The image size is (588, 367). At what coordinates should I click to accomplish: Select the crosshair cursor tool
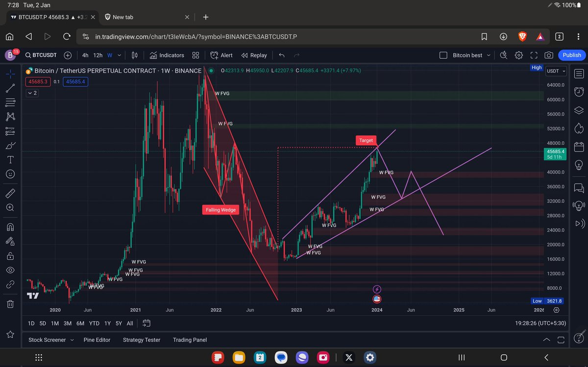(x=10, y=74)
